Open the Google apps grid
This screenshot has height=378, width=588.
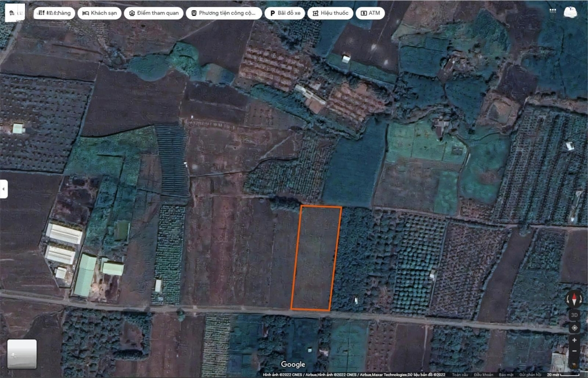(x=553, y=11)
